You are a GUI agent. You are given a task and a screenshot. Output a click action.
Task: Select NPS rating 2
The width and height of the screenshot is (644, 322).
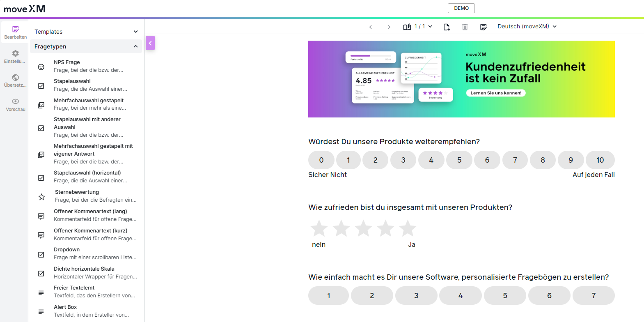point(376,160)
